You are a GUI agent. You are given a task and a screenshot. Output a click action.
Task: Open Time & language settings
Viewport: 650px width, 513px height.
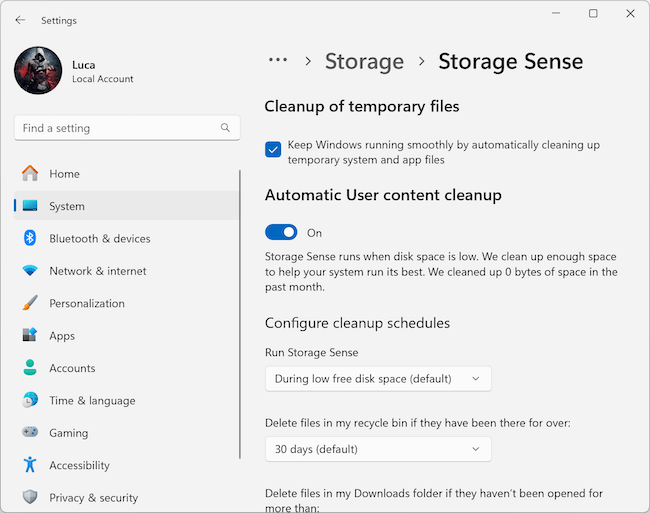[x=126, y=400]
